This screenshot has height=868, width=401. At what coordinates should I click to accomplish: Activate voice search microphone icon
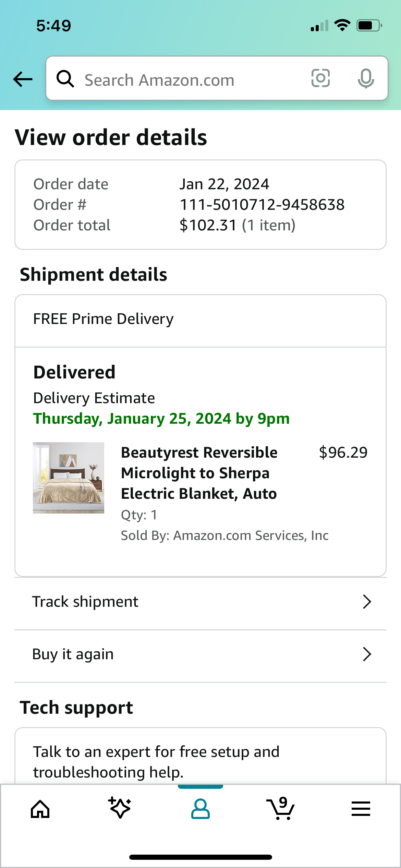coord(366,79)
